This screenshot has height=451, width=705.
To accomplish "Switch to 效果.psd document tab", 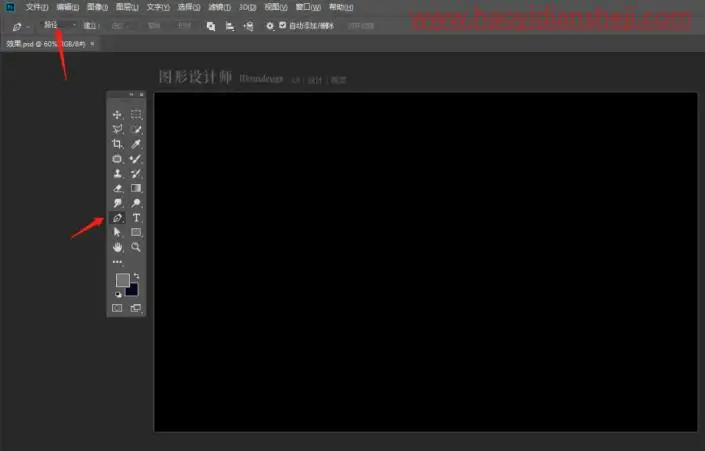I will [x=45, y=44].
